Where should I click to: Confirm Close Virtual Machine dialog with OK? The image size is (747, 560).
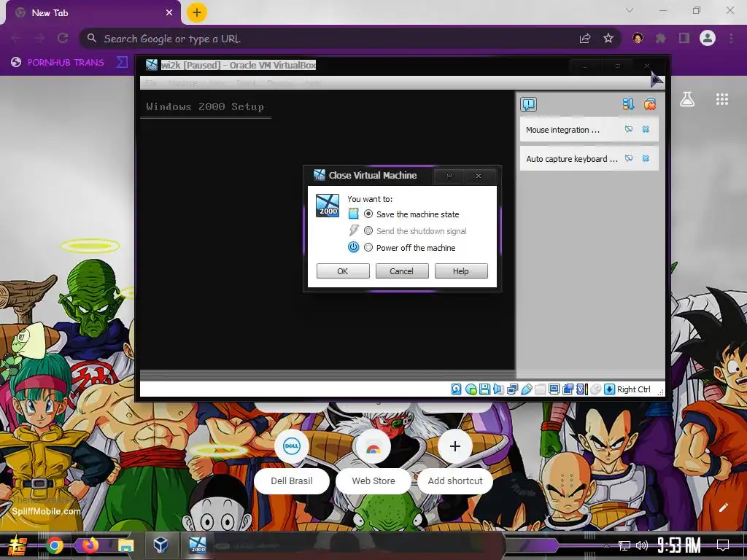pos(343,271)
